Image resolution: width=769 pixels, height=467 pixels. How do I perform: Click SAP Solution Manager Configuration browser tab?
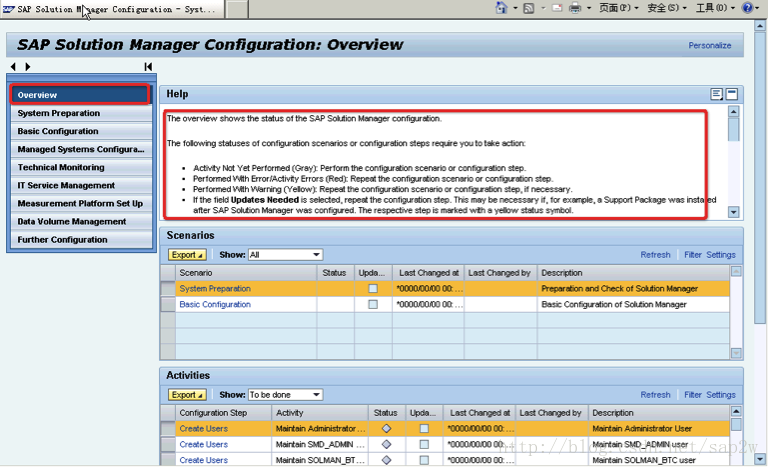point(113,9)
